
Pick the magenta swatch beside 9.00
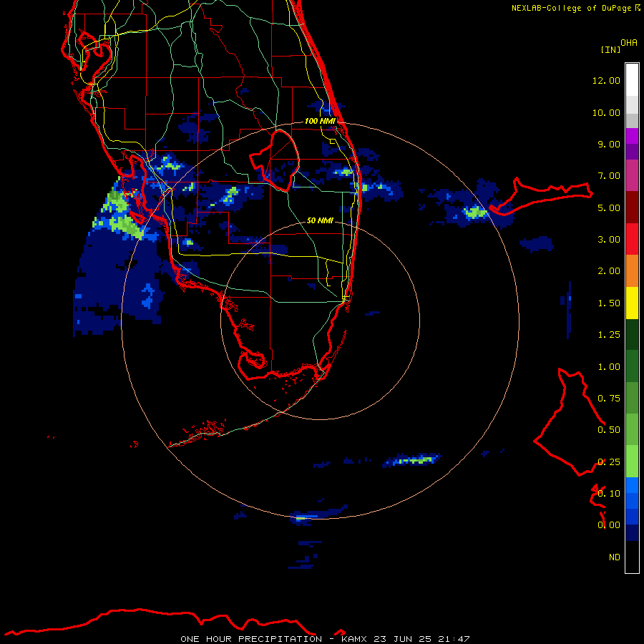pos(632,136)
